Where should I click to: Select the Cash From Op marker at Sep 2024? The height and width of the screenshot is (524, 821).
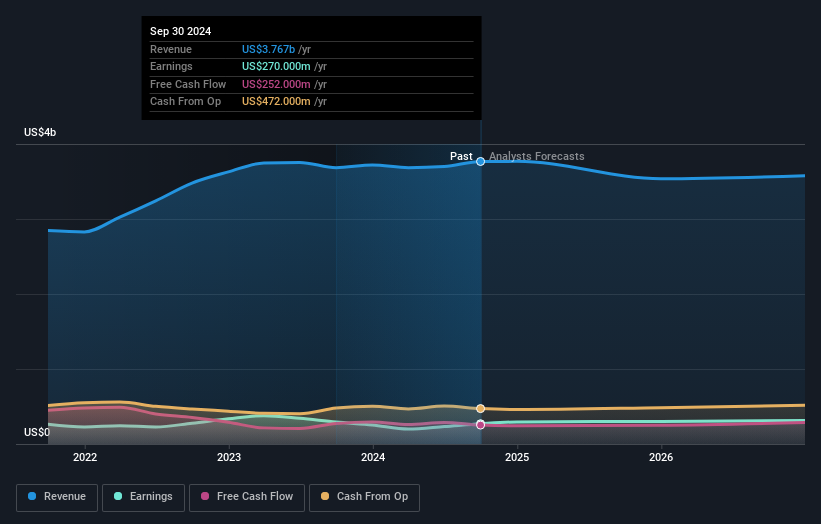tap(480, 408)
